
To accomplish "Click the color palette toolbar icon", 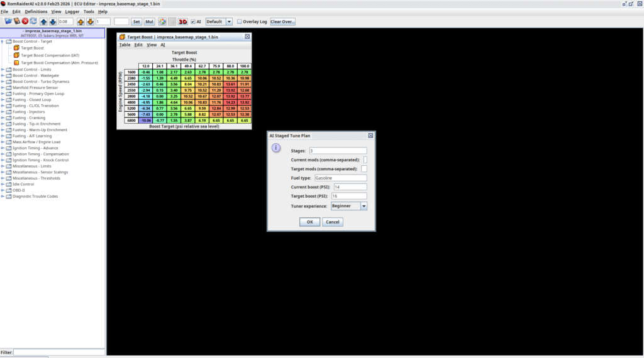I will coord(162,21).
